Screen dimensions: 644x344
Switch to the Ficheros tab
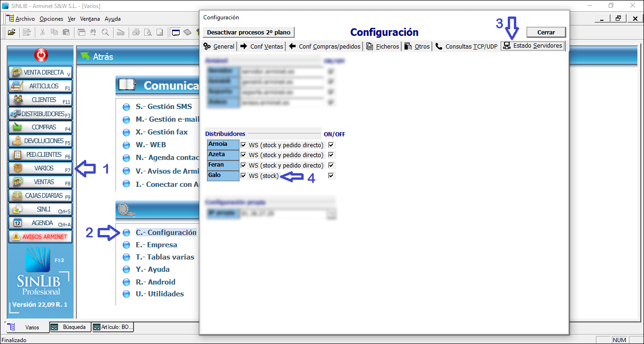pos(383,46)
